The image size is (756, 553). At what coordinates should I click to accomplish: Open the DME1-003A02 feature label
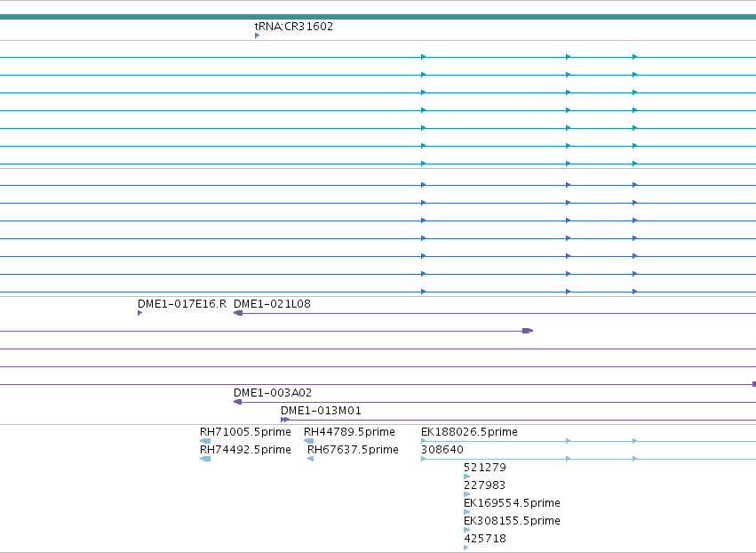click(273, 392)
